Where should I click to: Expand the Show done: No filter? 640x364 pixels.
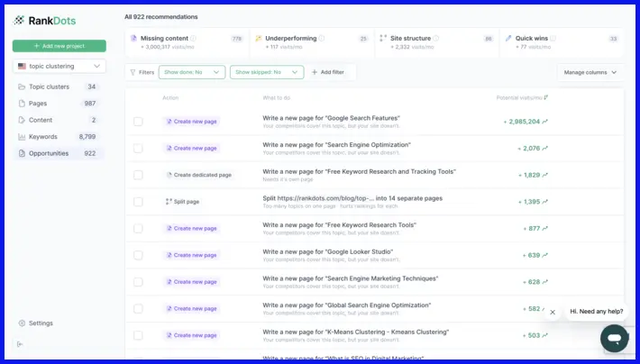pos(192,72)
